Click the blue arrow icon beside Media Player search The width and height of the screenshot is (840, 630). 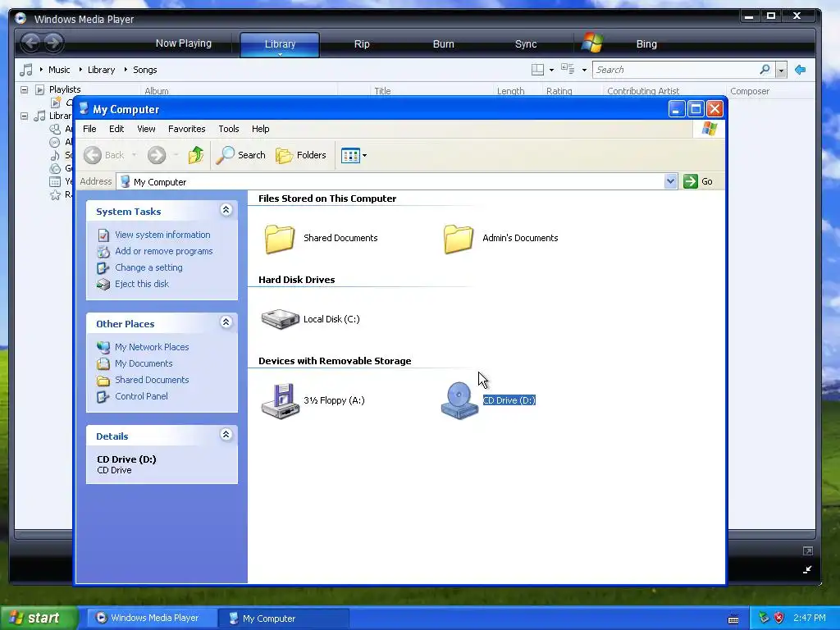click(800, 70)
